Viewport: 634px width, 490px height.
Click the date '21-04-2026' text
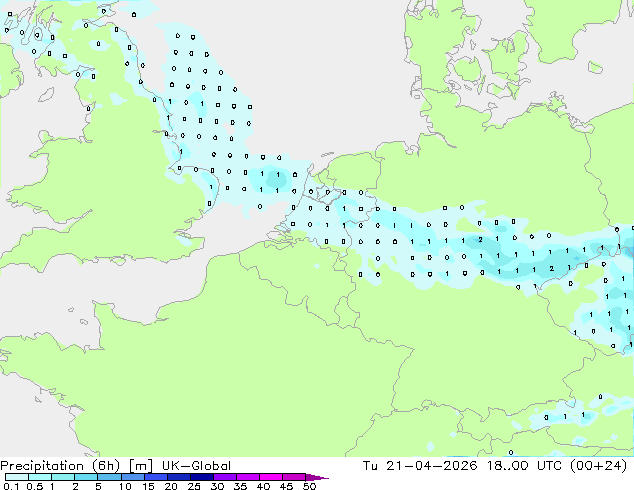tap(431, 466)
